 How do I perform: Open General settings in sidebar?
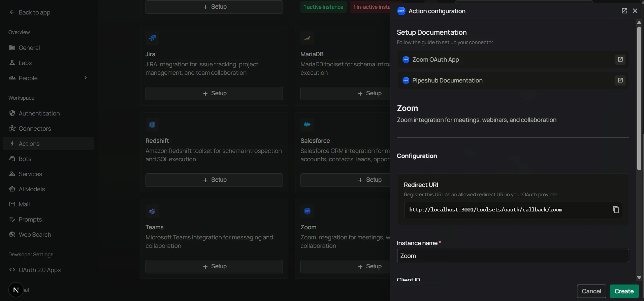click(x=49, y=48)
